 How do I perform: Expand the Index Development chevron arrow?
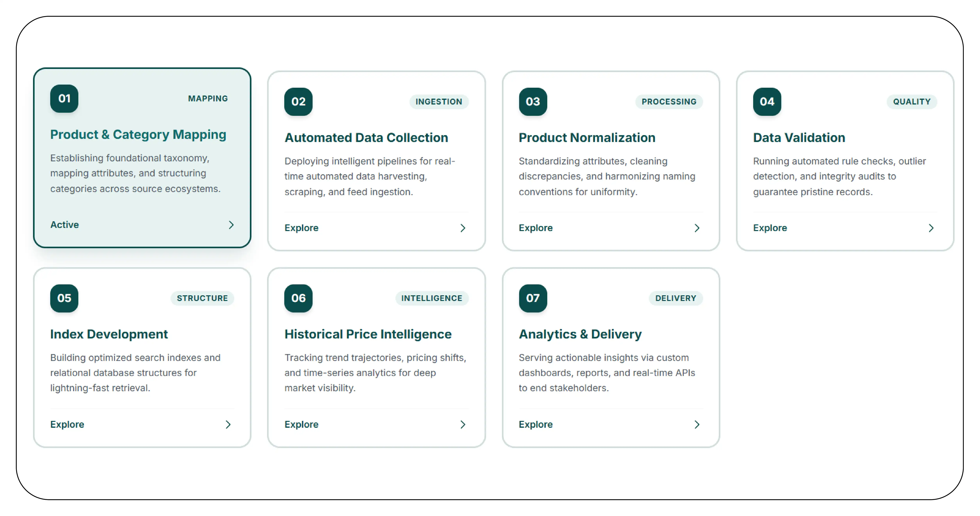228,424
